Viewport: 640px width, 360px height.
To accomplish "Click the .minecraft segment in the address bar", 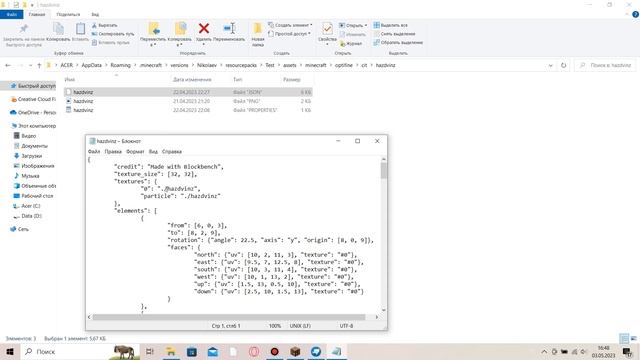I will pyautogui.click(x=151, y=65).
